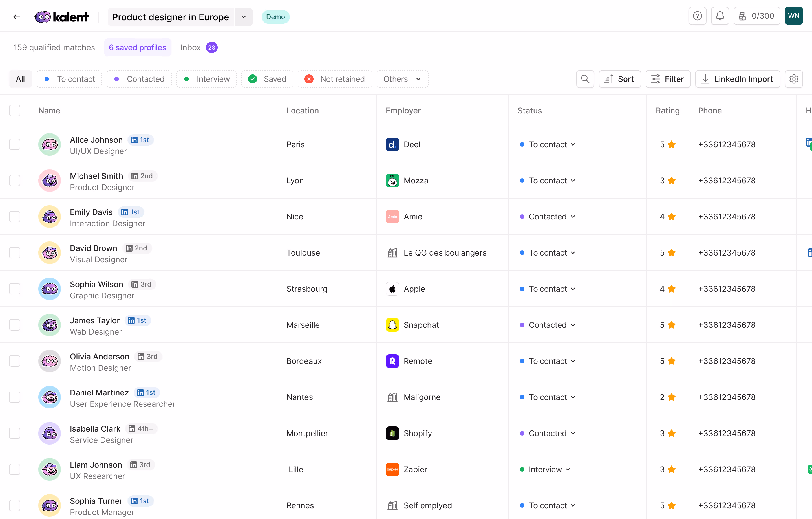Open the Inbox tab
The width and height of the screenshot is (812, 519).
click(198, 48)
